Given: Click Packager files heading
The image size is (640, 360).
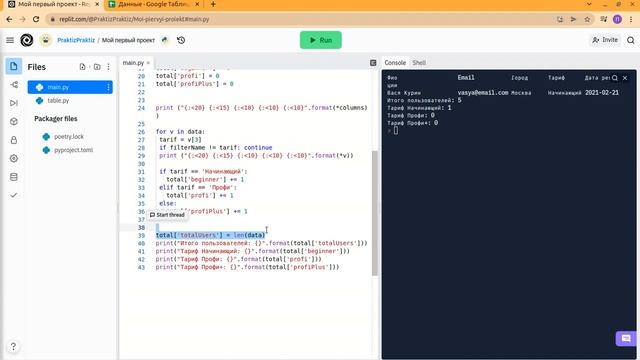Looking at the screenshot, I should point(56,119).
